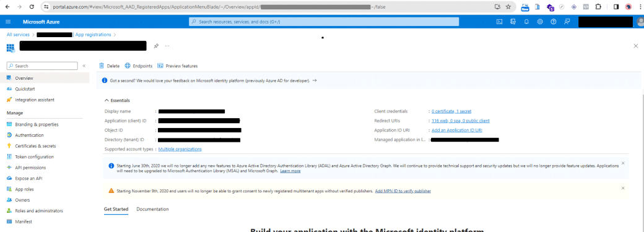Screen dimensions: 644x232
Task: Open Preview features in command bar
Action: [x=178, y=66]
